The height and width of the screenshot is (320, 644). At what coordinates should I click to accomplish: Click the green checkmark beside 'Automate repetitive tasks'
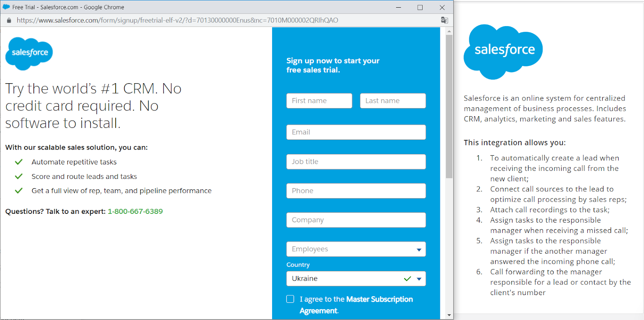pos(19,162)
